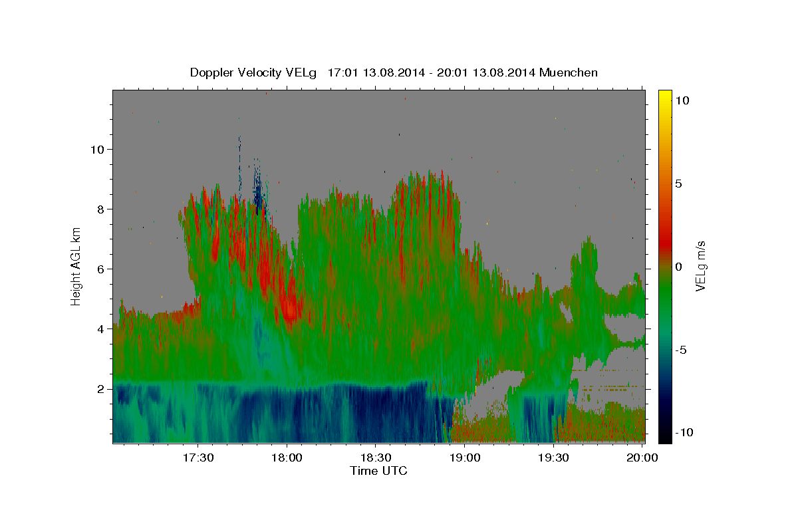Screen dimensions: 798x532
Task: Click the colorbar tick label '5'
Action: [x=678, y=184]
